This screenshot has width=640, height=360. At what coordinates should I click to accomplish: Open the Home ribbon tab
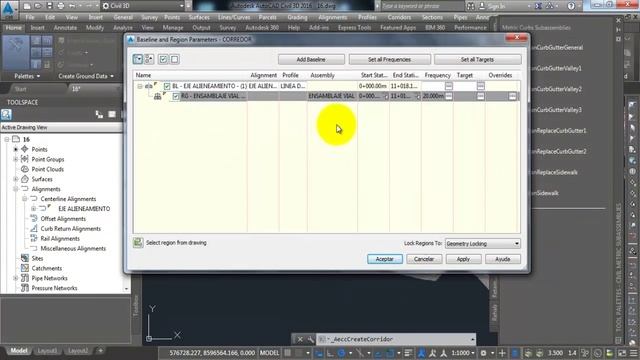coord(13,28)
